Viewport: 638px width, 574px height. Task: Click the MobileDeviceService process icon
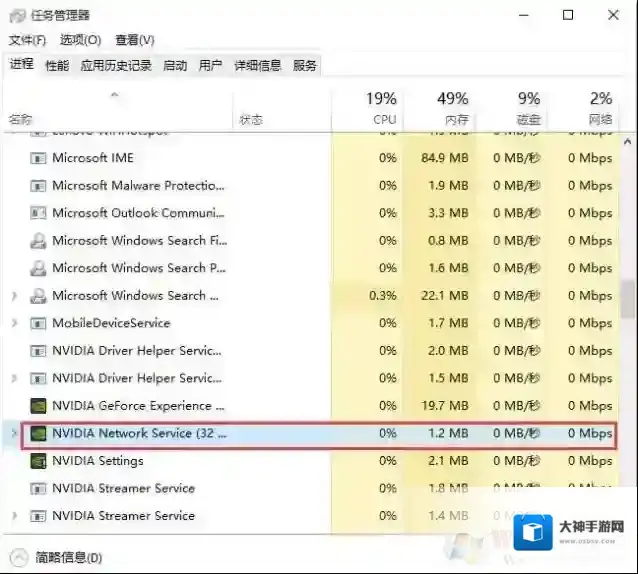(x=38, y=323)
